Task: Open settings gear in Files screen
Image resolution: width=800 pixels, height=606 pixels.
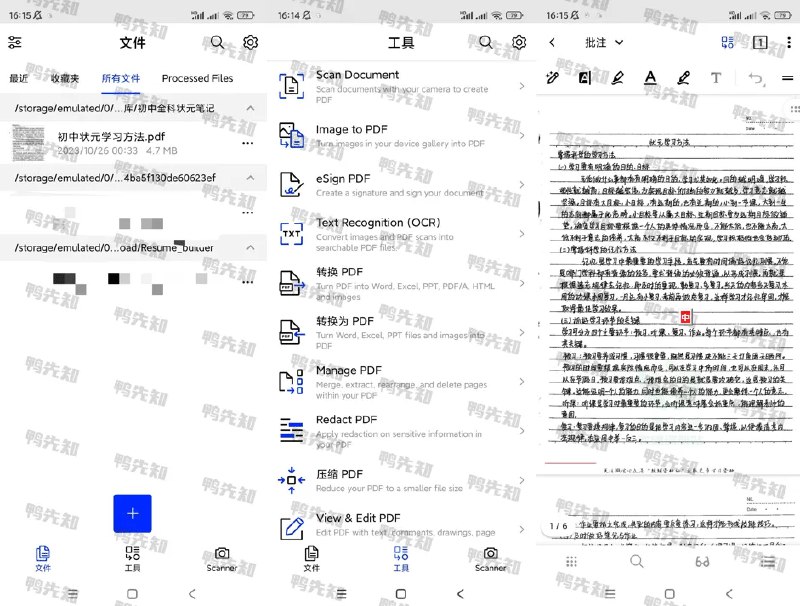Action: pyautogui.click(x=250, y=42)
